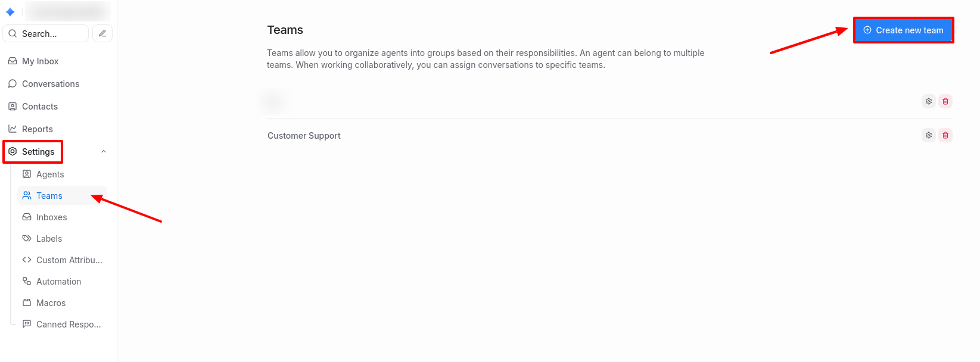
Task: Open My Inbox from the sidebar
Action: (x=40, y=61)
